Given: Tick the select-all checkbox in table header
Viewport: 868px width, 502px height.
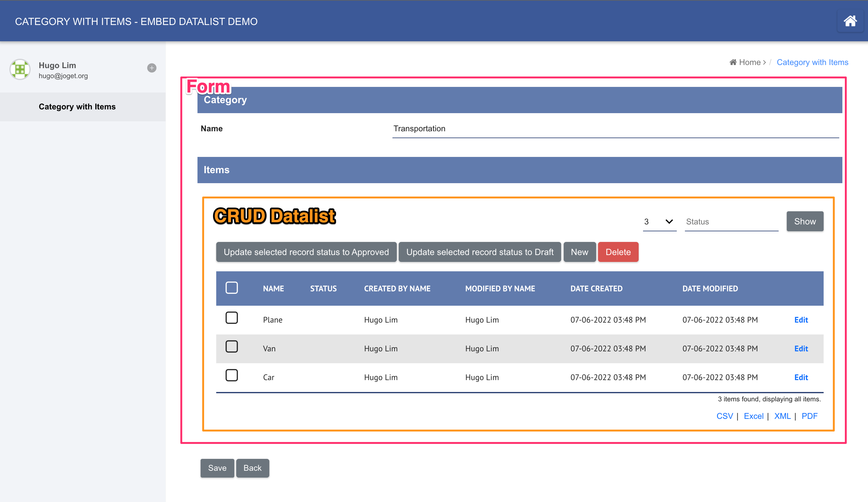Looking at the screenshot, I should click(232, 288).
